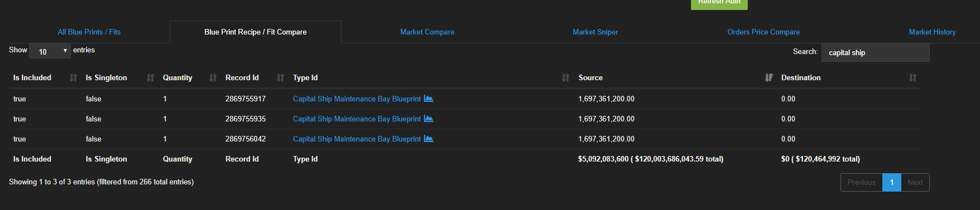Open the Market Compare tab
This screenshot has width=980, height=210.
click(x=427, y=32)
